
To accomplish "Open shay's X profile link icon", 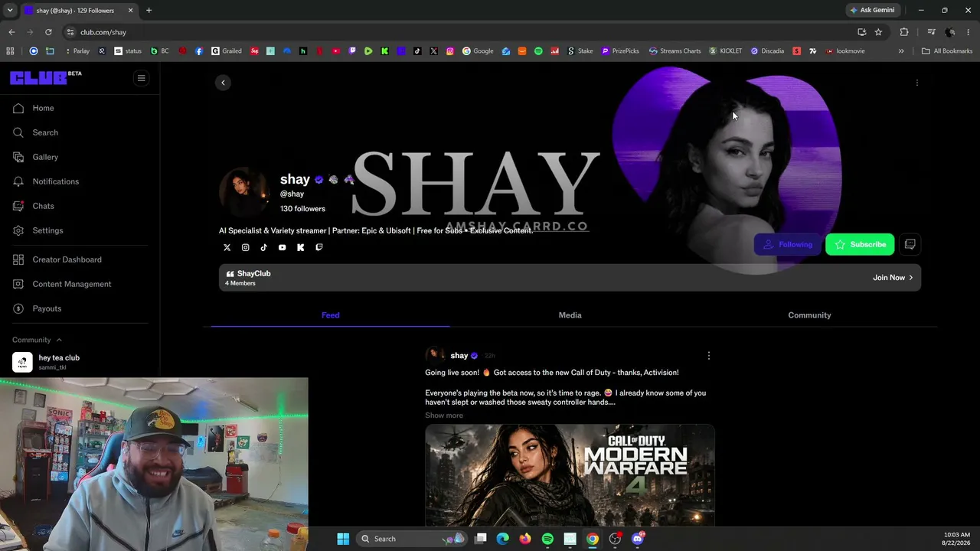I will pos(227,247).
